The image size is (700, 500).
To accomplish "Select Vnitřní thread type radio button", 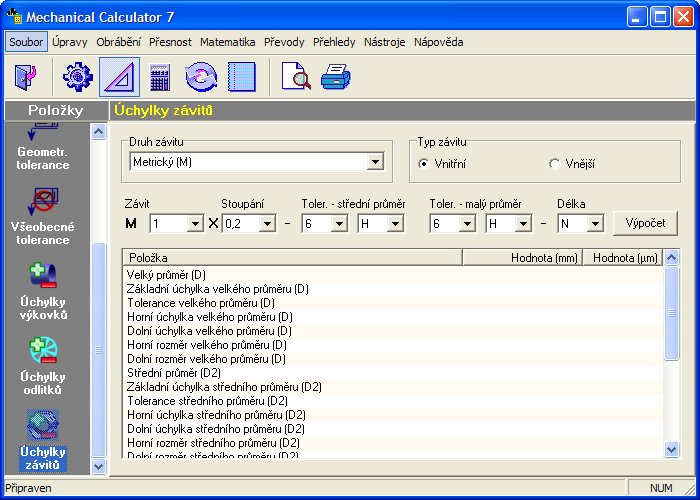I will (x=424, y=164).
